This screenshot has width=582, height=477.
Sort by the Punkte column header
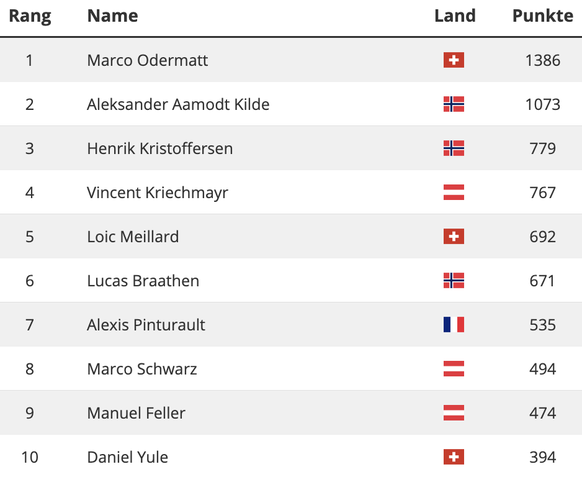click(x=543, y=16)
